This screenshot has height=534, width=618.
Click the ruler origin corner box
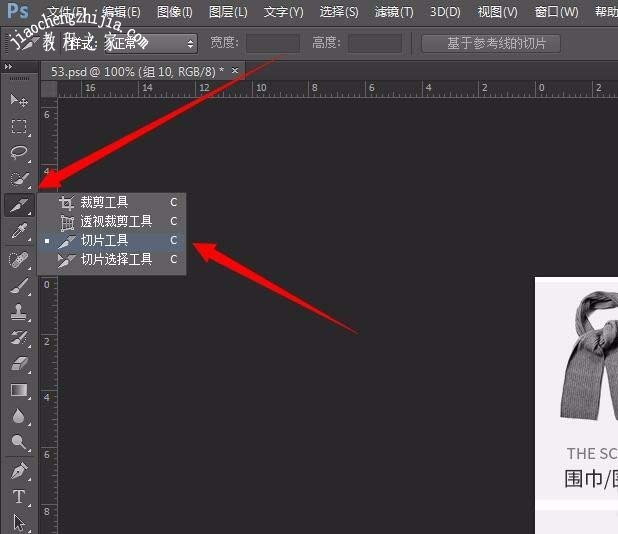click(x=49, y=89)
